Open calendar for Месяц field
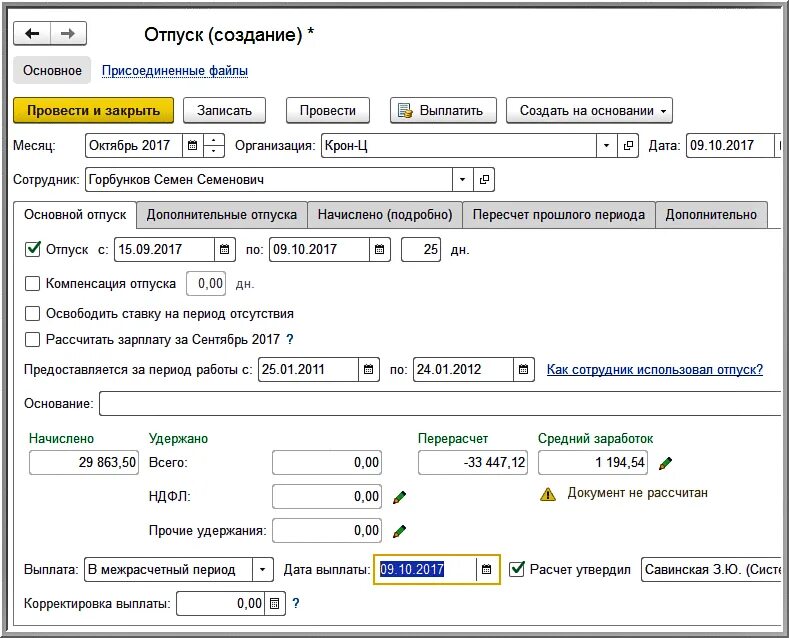The width and height of the screenshot is (789, 638). pos(192,146)
